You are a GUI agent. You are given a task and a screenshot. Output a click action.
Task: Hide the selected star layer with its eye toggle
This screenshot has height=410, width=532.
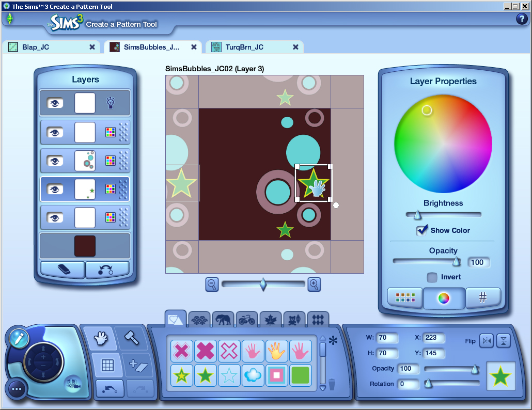coord(56,189)
